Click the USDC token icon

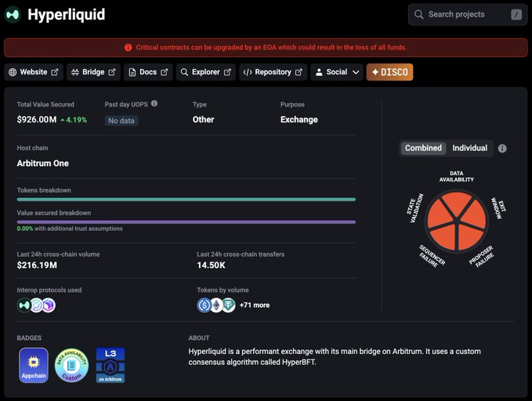coord(204,305)
